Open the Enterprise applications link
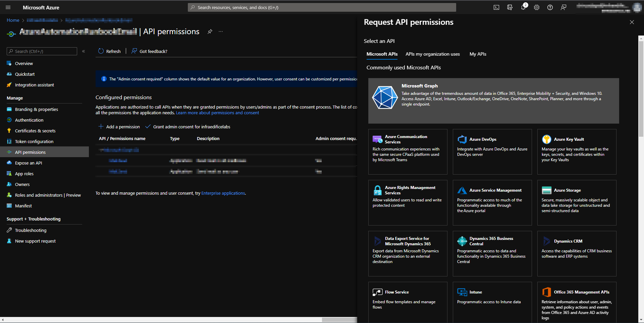644x323 pixels. [x=223, y=193]
